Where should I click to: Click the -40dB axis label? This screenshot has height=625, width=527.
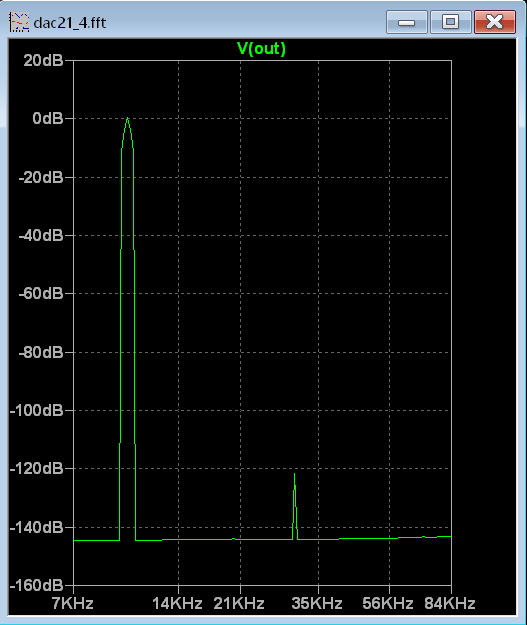pyautogui.click(x=41, y=236)
